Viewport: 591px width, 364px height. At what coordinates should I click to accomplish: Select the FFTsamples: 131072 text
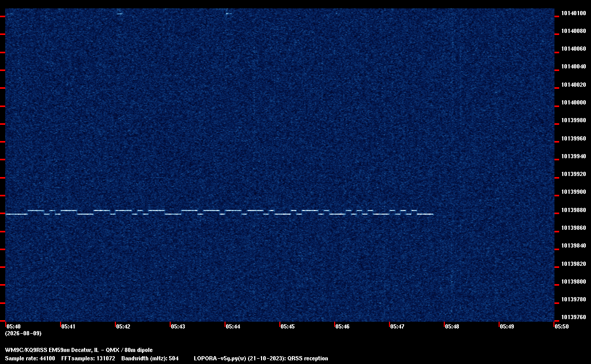tap(88, 358)
